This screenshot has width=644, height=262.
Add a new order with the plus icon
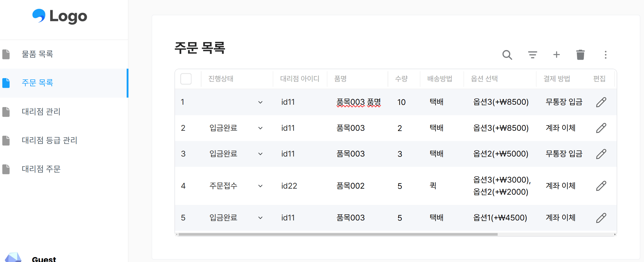[x=557, y=55]
